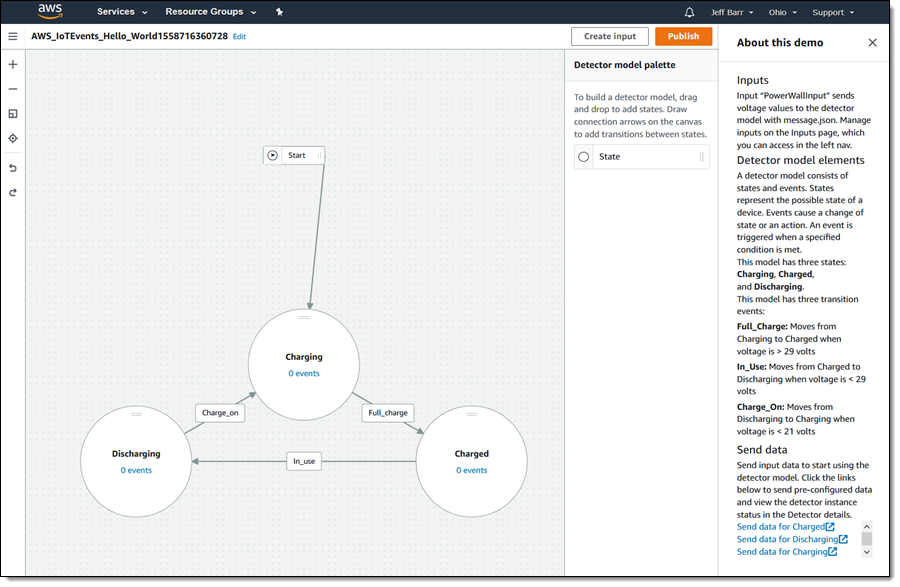Click the pin shortcut icon in the header
This screenshot has height=587, width=900.
tap(279, 12)
